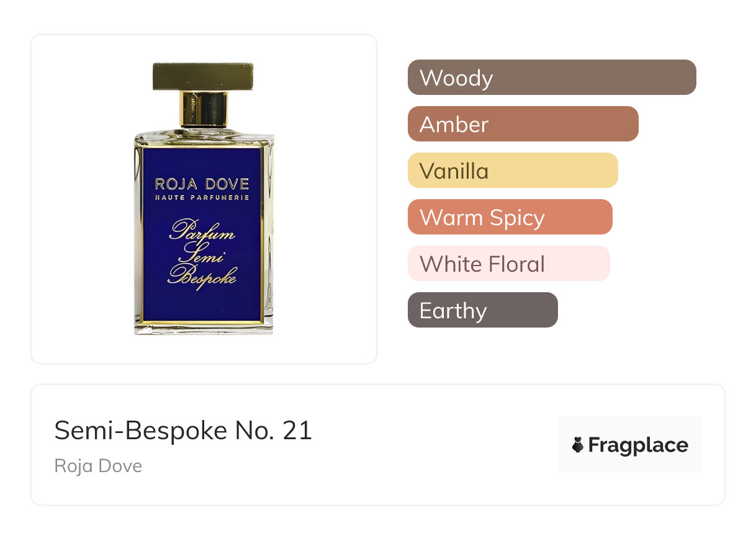Choose the Vanilla accord bar
This screenshot has width=756, height=536.
tap(512, 171)
